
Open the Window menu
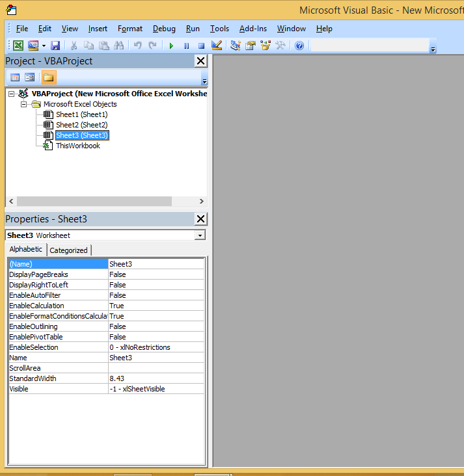tap(291, 29)
